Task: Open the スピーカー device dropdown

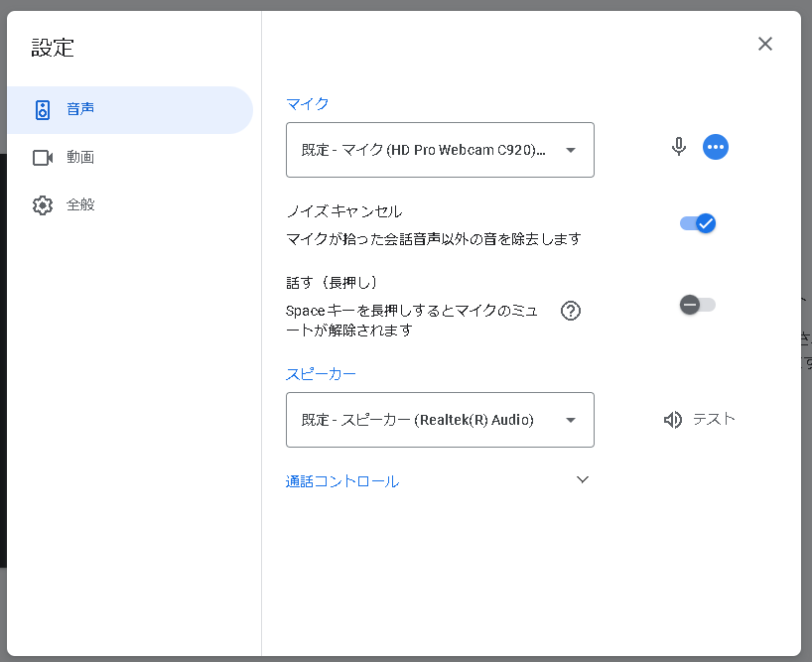Action: pyautogui.click(x=440, y=420)
